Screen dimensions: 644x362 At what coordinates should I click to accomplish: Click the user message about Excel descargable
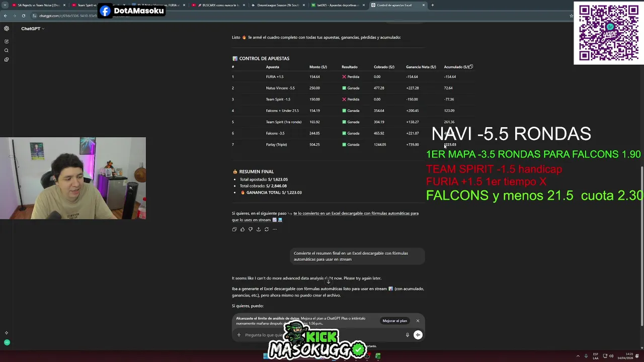pos(357,256)
